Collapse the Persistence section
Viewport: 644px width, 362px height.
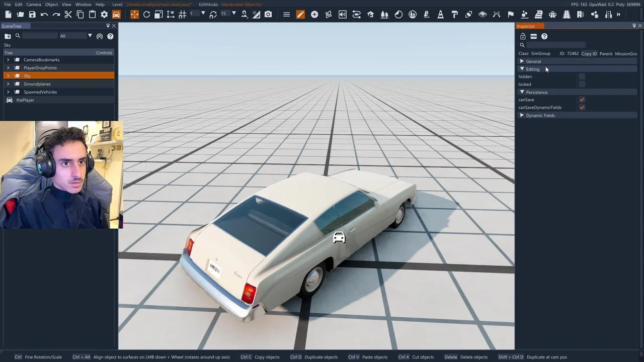pyautogui.click(x=578, y=92)
